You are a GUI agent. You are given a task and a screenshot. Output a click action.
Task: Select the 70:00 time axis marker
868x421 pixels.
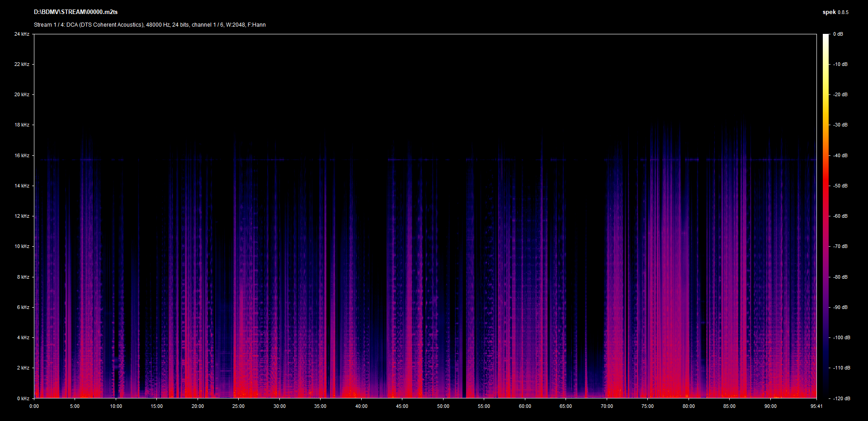606,406
